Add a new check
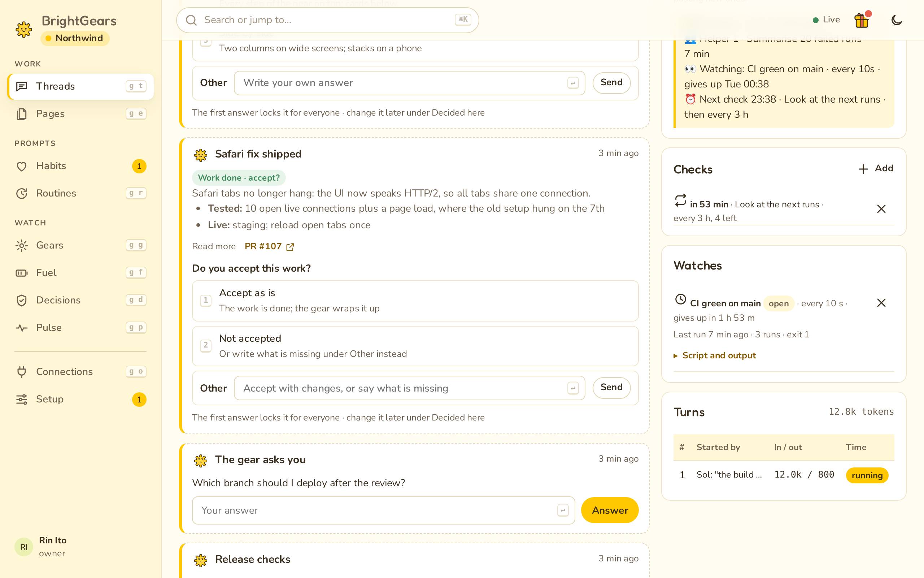This screenshot has height=578, width=924. click(x=876, y=169)
